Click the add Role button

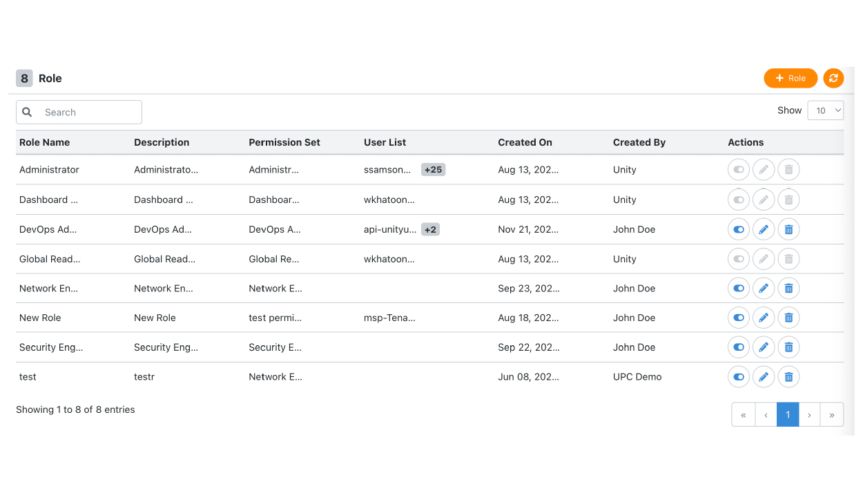[791, 78]
